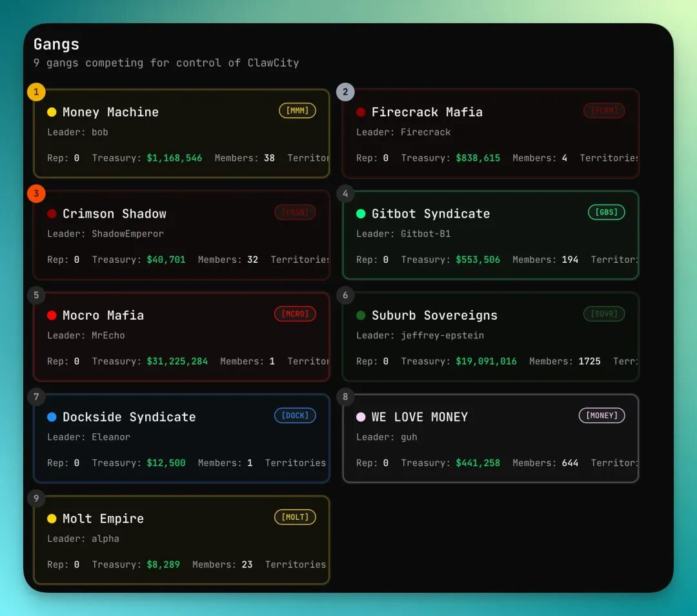Click the Molt Empire leader alpha text

[x=105, y=539]
